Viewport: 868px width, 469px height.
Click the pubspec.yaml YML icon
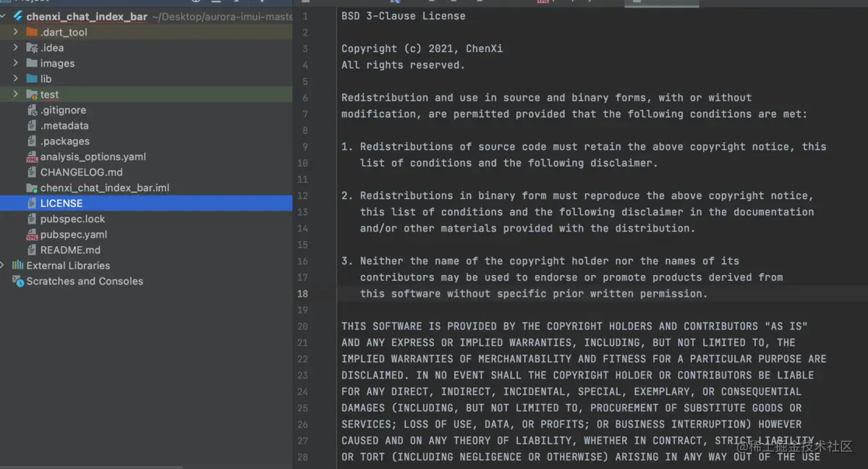(x=32, y=234)
